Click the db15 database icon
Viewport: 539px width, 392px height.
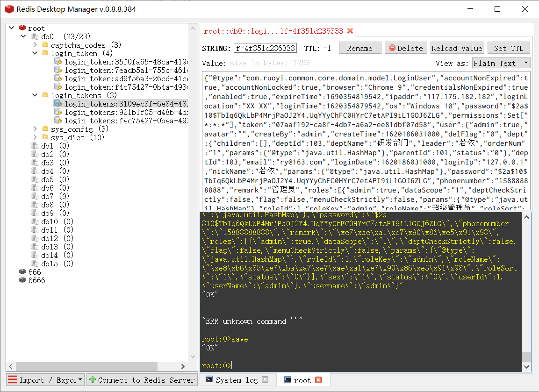[35, 264]
